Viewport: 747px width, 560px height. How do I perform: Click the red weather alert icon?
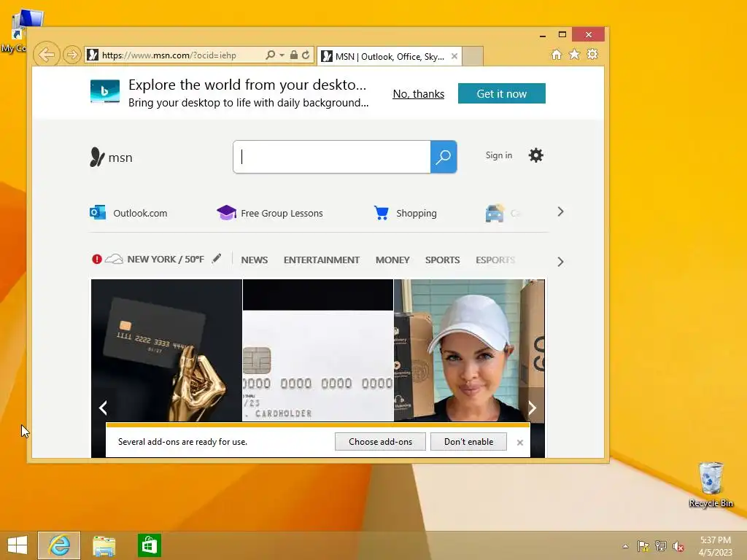pyautogui.click(x=97, y=259)
